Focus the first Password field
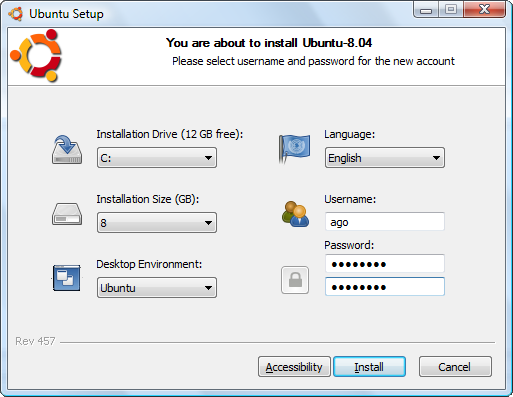Image resolution: width=513 pixels, height=397 pixels. (385, 264)
